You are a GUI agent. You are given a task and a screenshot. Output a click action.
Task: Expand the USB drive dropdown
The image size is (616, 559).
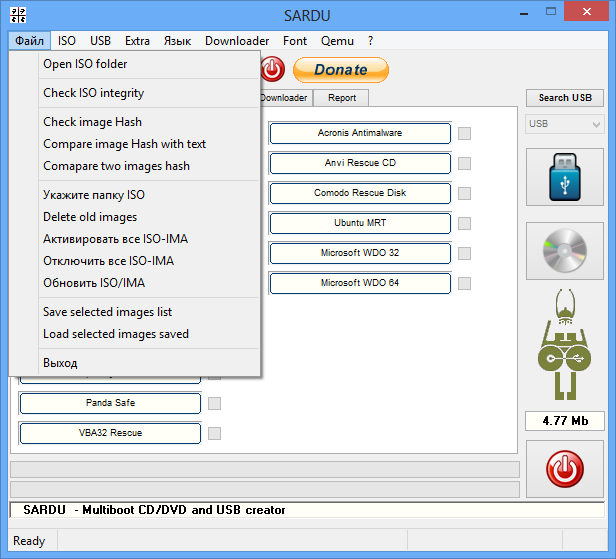pyautogui.click(x=565, y=124)
